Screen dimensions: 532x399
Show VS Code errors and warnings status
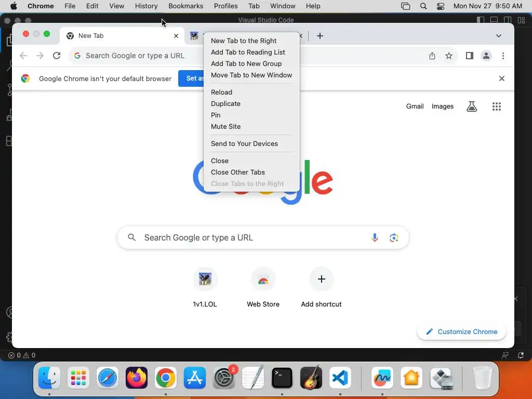click(x=22, y=355)
